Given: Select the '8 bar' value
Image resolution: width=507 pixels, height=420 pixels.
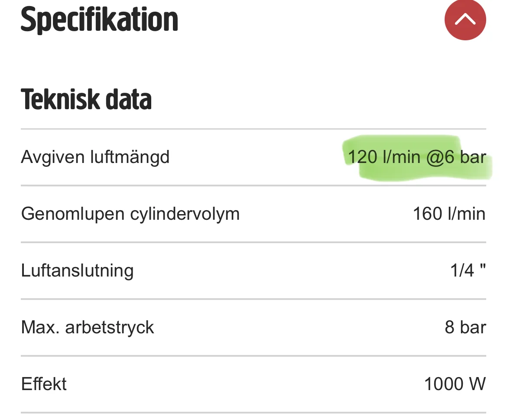Looking at the screenshot, I should [x=465, y=327].
